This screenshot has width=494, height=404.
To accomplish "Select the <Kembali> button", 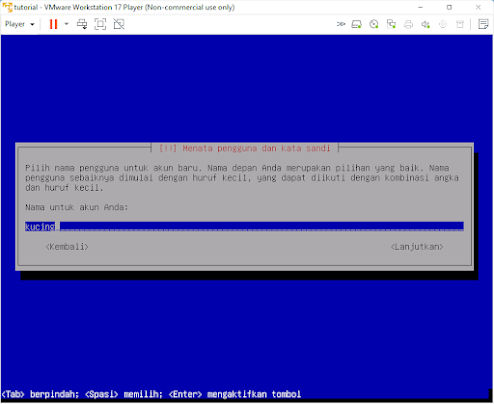I will (x=67, y=247).
